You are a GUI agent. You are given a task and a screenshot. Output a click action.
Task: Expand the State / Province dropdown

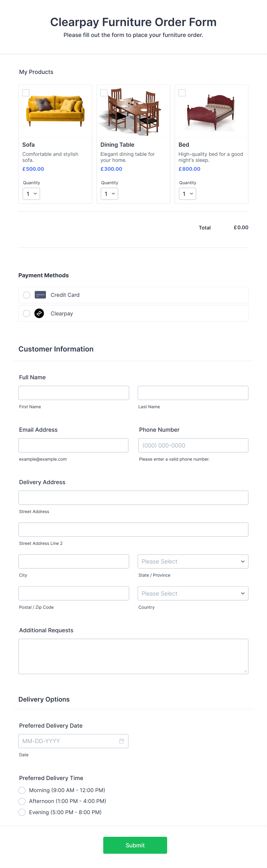click(x=193, y=561)
